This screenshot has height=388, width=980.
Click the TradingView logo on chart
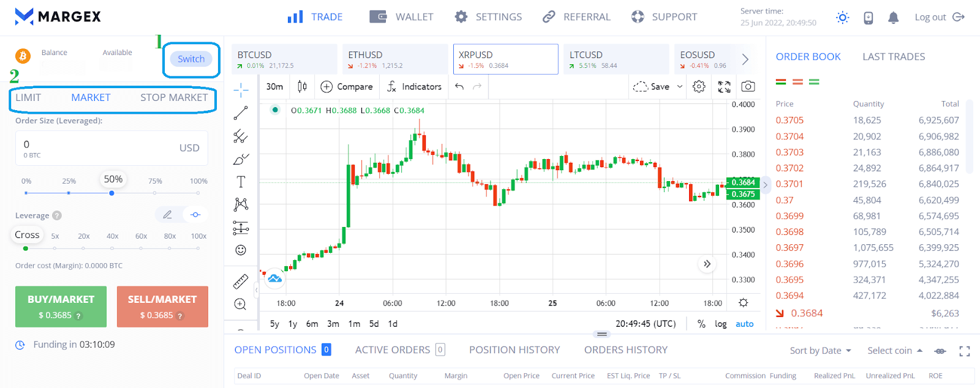[x=275, y=278]
